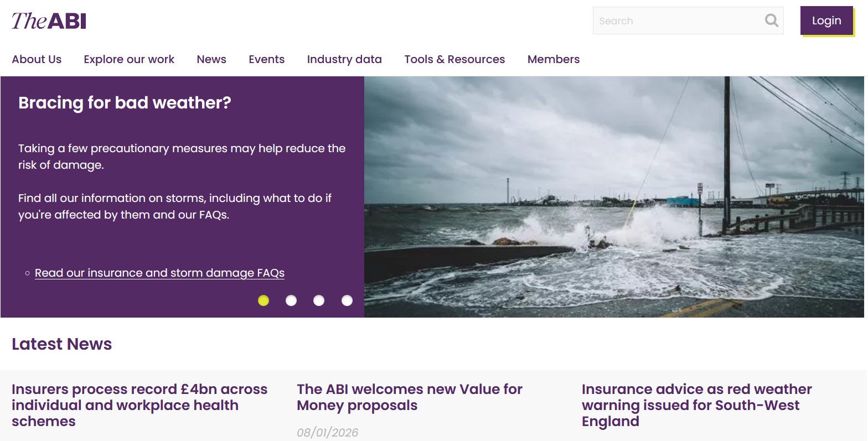868x441 pixels.
Task: Click The ABI logo
Action: coord(49,21)
